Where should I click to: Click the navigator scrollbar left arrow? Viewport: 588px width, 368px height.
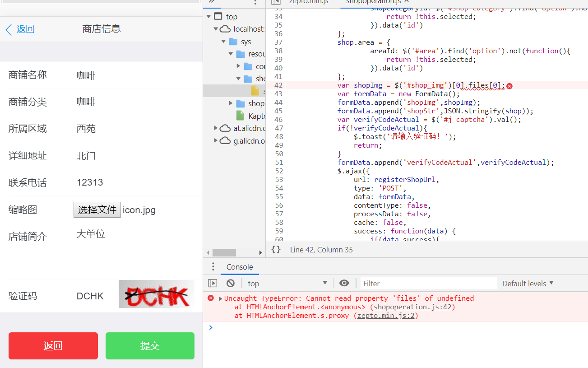pos(208,252)
